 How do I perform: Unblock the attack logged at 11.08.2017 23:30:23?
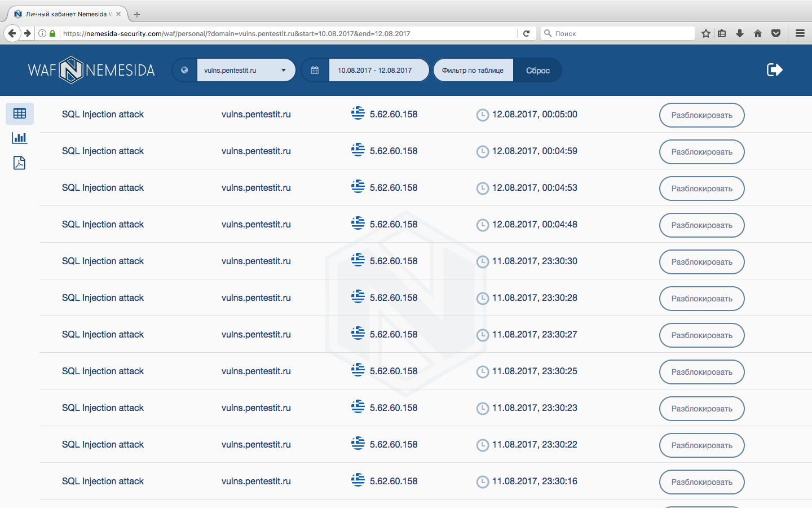pos(702,409)
